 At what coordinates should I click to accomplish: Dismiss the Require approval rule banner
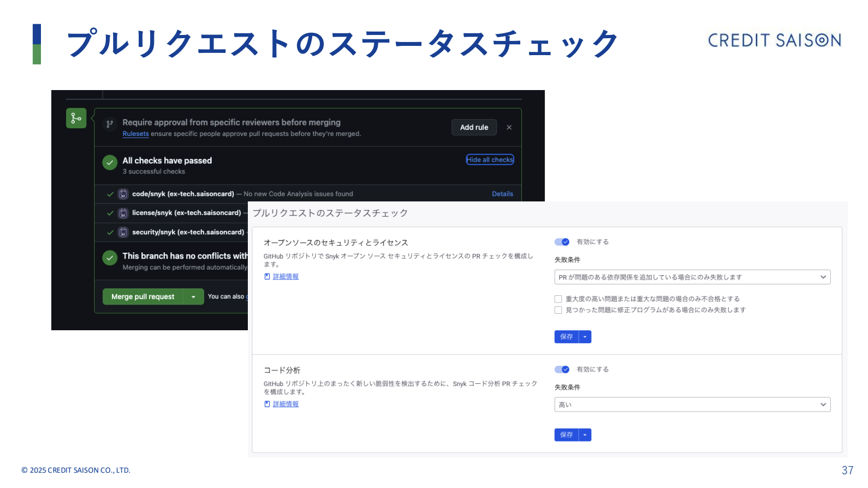click(x=509, y=127)
